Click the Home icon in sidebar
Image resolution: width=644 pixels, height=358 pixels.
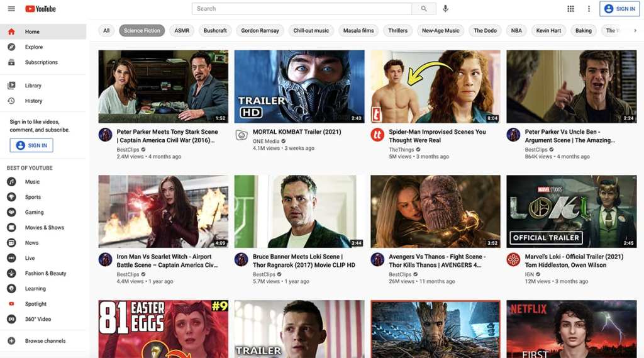[x=11, y=31]
